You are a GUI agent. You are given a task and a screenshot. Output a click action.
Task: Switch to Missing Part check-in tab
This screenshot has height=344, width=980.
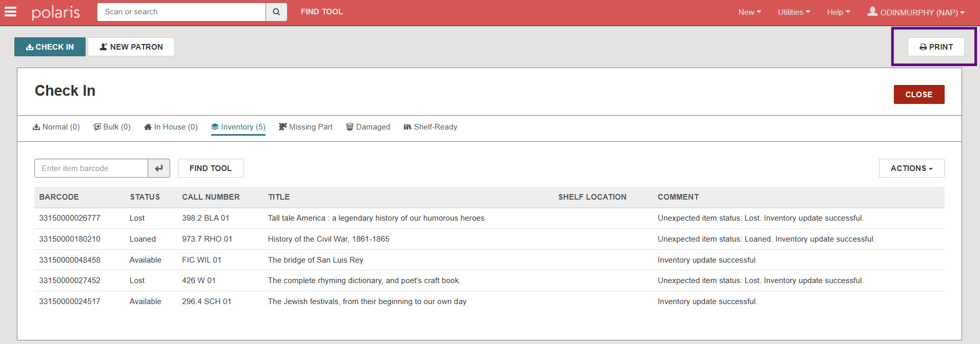[x=305, y=127]
